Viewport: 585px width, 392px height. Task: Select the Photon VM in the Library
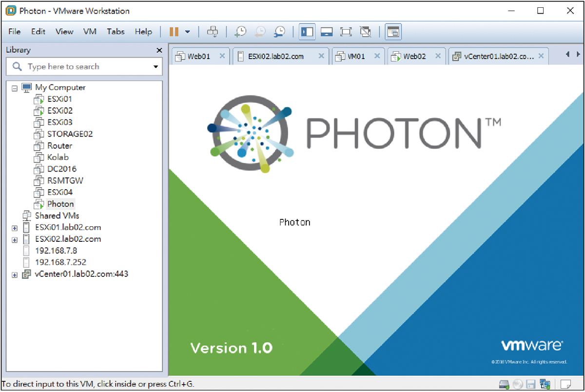60,204
